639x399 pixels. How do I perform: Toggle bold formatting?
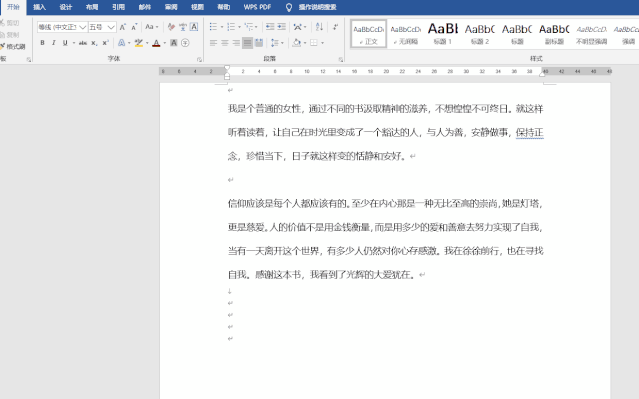tap(42, 43)
